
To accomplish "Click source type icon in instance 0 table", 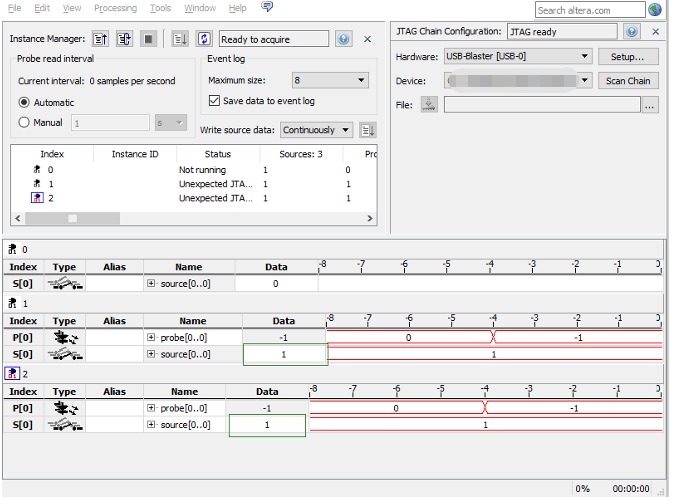I will pos(64,283).
